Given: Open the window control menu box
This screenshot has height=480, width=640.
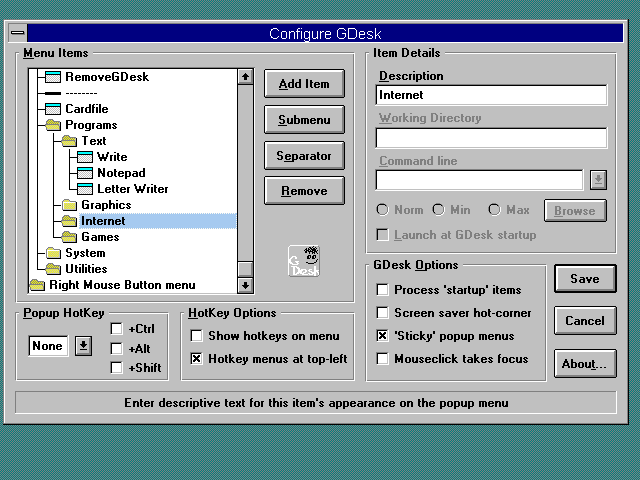Looking at the screenshot, I should [20, 34].
